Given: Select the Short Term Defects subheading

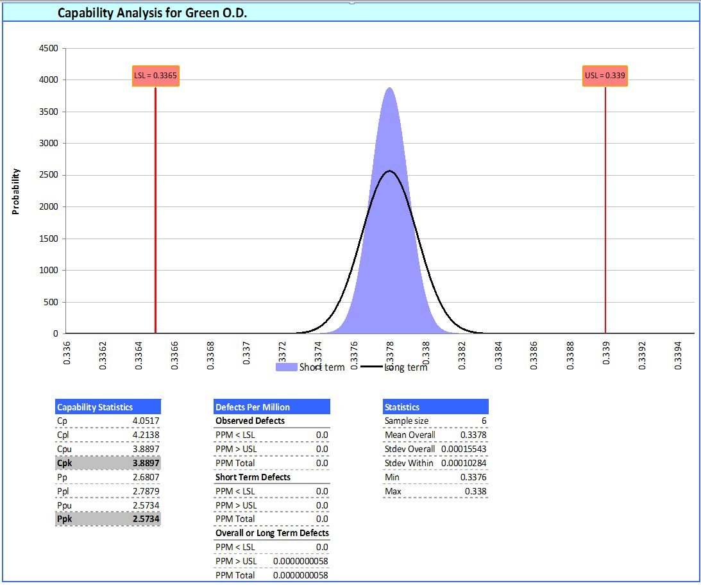Looking at the screenshot, I should coord(253,477).
